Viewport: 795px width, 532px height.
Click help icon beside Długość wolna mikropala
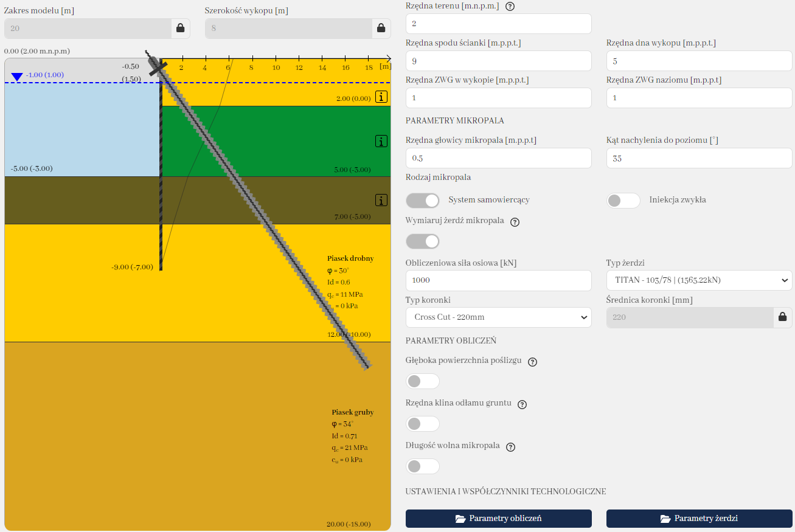pos(510,447)
